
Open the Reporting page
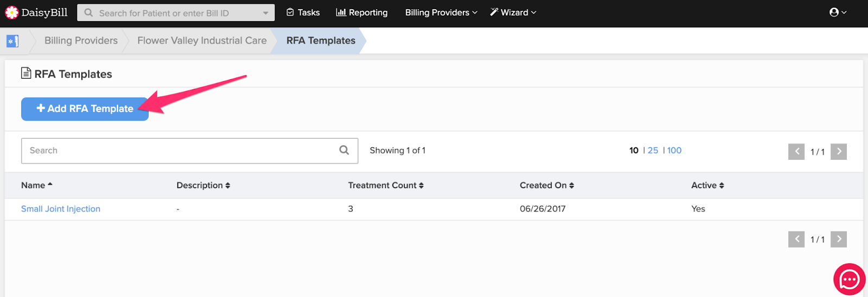(x=362, y=12)
